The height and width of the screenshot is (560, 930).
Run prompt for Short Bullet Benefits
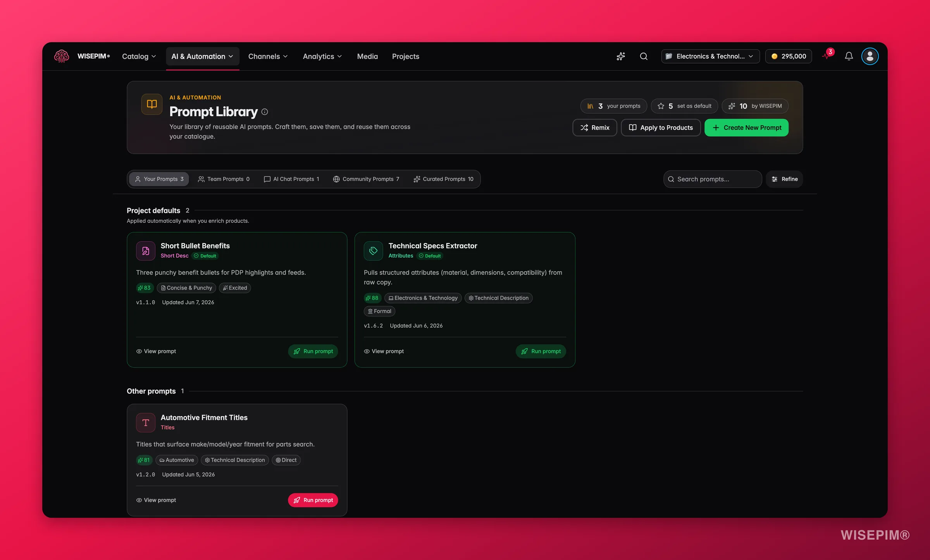313,351
